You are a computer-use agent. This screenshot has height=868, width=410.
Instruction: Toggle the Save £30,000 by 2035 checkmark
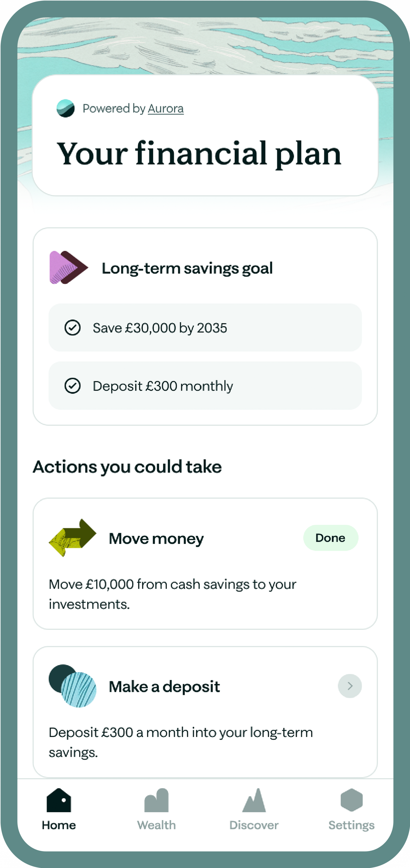(x=72, y=328)
